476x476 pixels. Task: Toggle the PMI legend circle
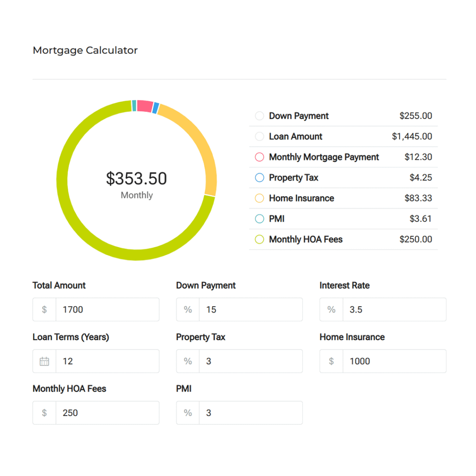(259, 219)
